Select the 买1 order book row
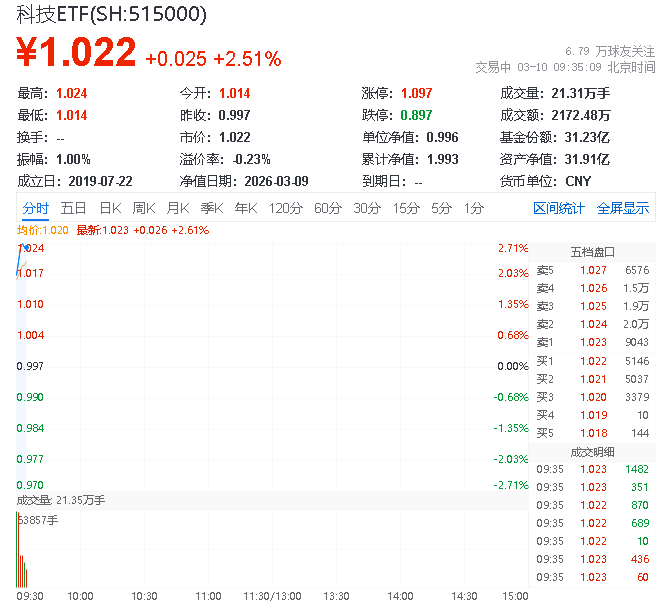Viewport: 656px width, 615px height. [592, 360]
